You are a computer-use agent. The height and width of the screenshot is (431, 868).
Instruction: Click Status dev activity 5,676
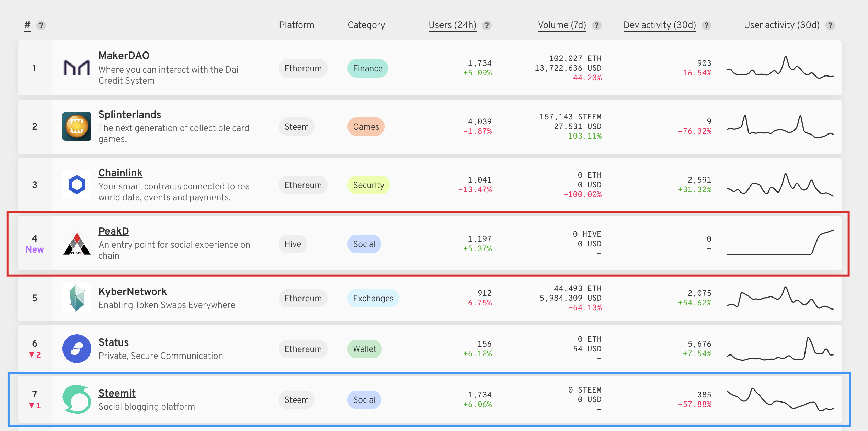(x=699, y=344)
